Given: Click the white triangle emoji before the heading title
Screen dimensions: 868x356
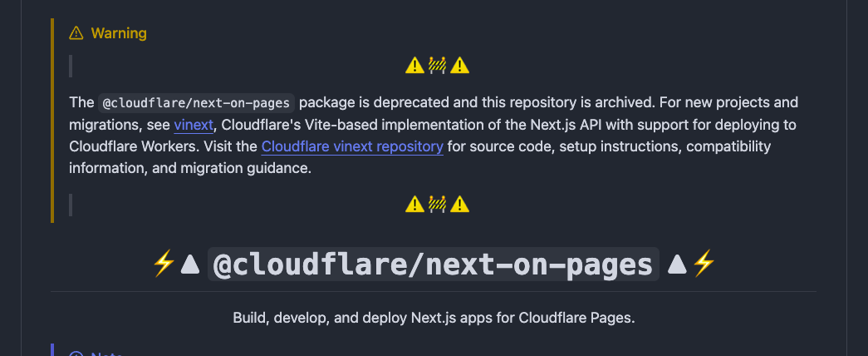Looking at the screenshot, I should pyautogui.click(x=190, y=264).
